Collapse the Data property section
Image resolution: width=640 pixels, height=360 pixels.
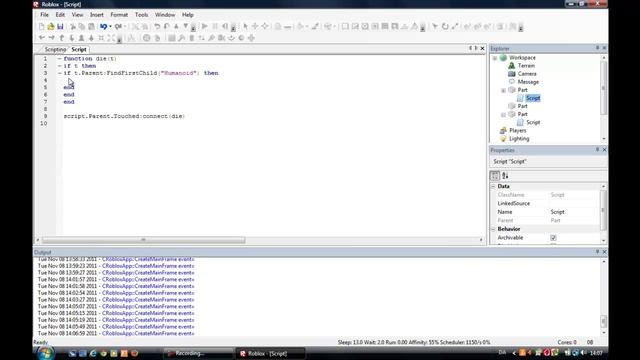(493, 186)
